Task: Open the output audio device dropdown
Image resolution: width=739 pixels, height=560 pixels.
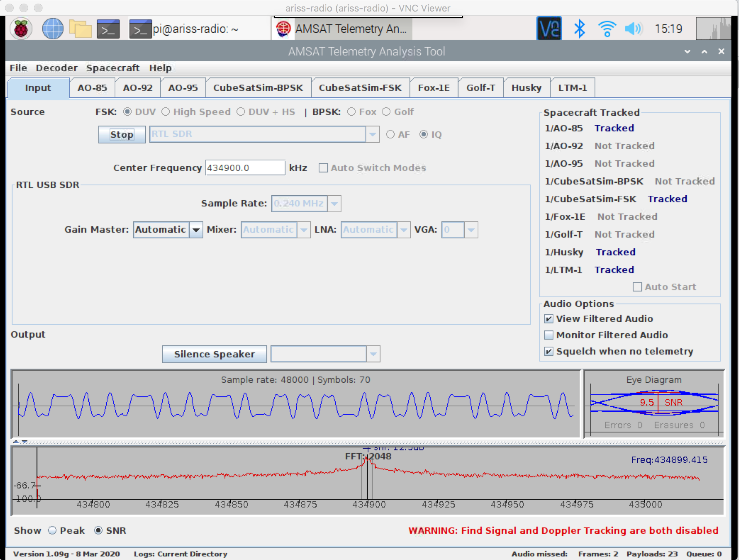Action: (373, 354)
